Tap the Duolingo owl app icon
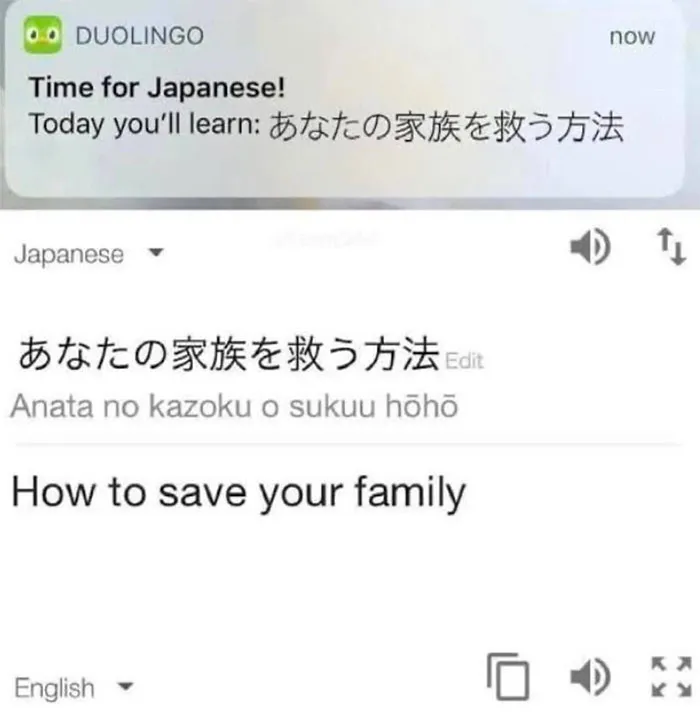This screenshot has height=714, width=700. click(x=43, y=35)
